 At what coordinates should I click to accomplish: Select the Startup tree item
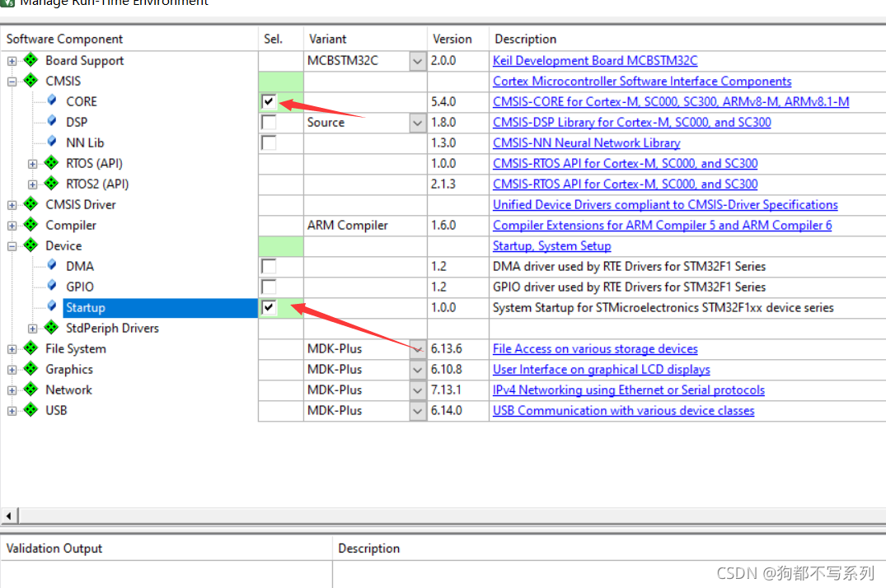pos(86,307)
